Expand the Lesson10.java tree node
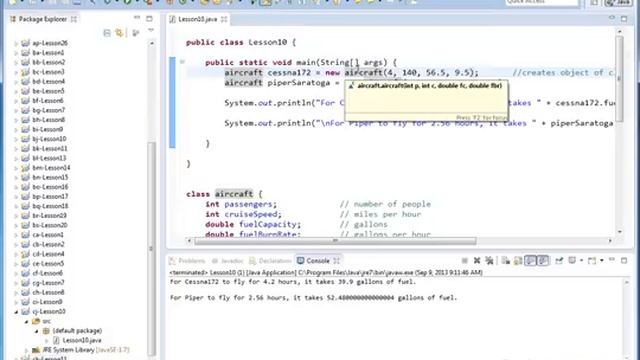Image resolution: width=640 pixels, height=360 pixels. pyautogui.click(x=47, y=341)
